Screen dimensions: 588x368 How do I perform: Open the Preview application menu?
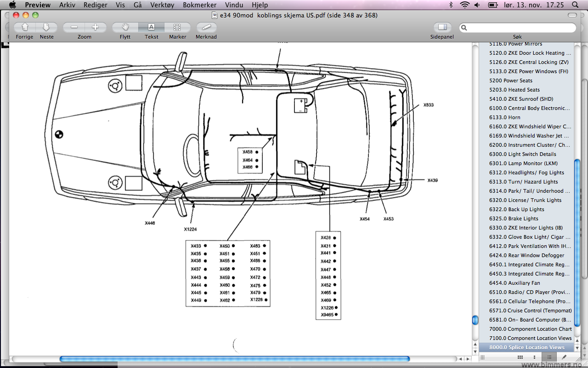38,5
